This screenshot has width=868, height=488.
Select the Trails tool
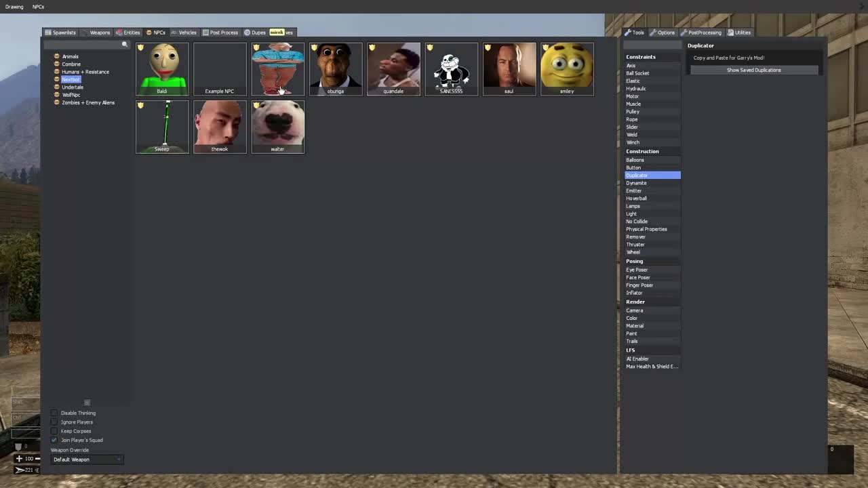(652, 341)
